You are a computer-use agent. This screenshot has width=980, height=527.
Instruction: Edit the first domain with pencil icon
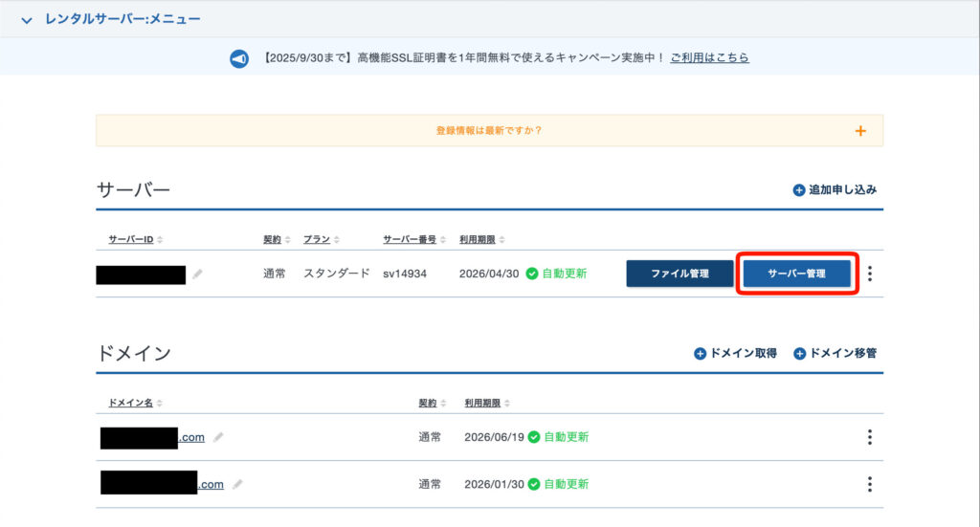coord(218,437)
